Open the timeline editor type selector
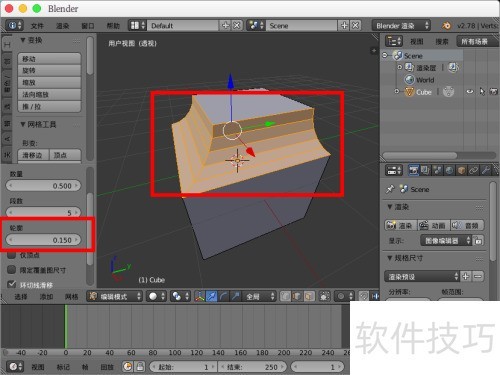The image size is (500, 375). pos(15,367)
